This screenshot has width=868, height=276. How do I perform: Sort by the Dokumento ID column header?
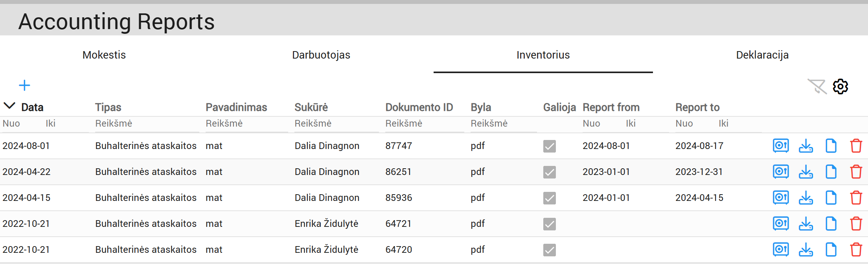[419, 107]
